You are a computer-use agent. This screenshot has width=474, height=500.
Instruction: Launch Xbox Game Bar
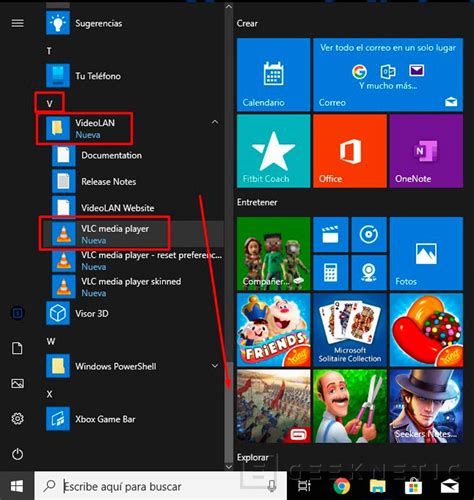point(133,419)
